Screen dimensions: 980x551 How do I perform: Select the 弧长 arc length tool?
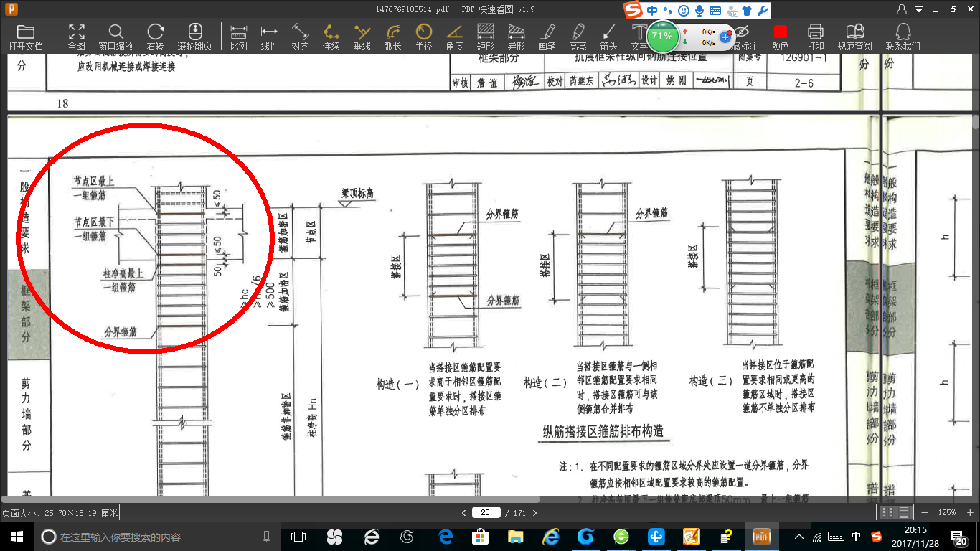tap(392, 37)
